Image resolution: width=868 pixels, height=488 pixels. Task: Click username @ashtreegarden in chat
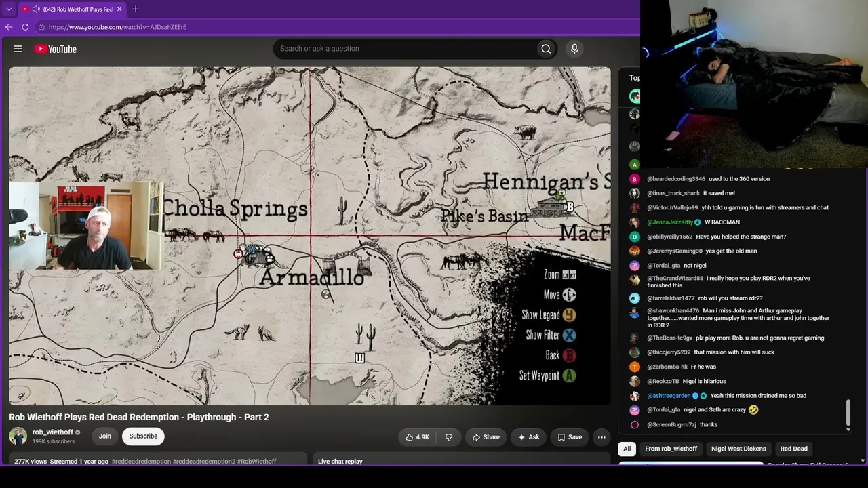[x=669, y=396]
